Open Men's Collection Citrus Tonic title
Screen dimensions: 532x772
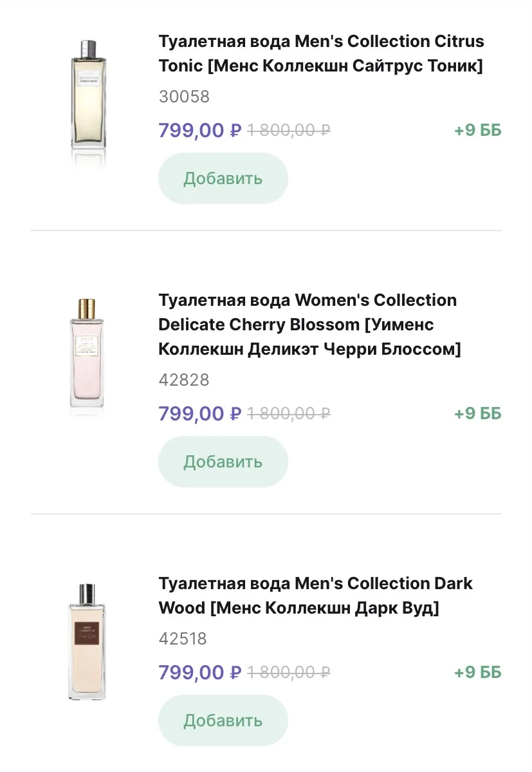320,53
